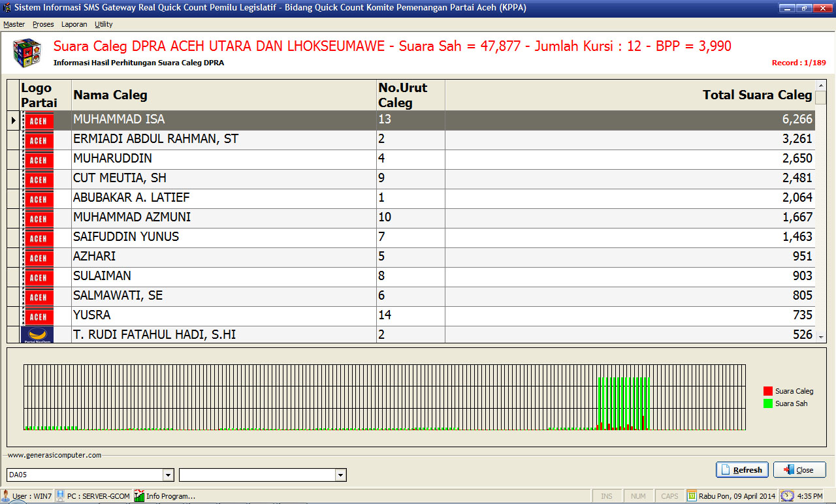Click the User WIN7 icon in status bar
Image resolution: width=836 pixels, height=504 pixels.
6,496
